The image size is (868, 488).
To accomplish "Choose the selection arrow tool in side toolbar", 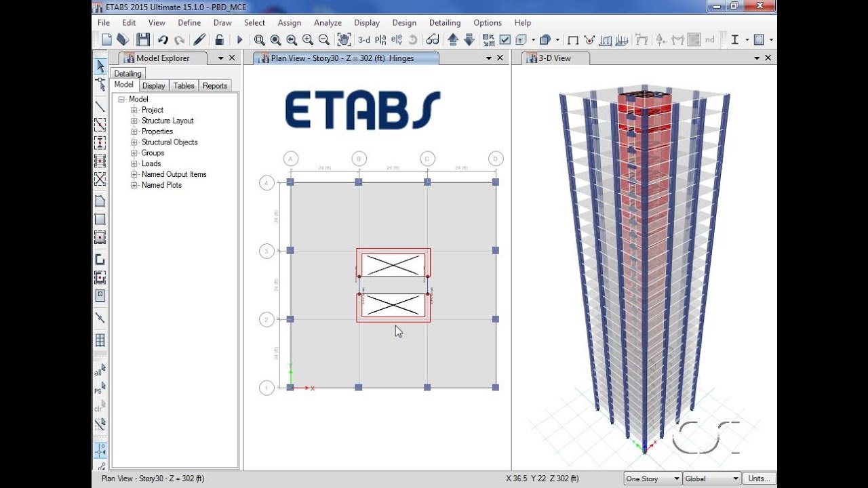I will (x=100, y=66).
